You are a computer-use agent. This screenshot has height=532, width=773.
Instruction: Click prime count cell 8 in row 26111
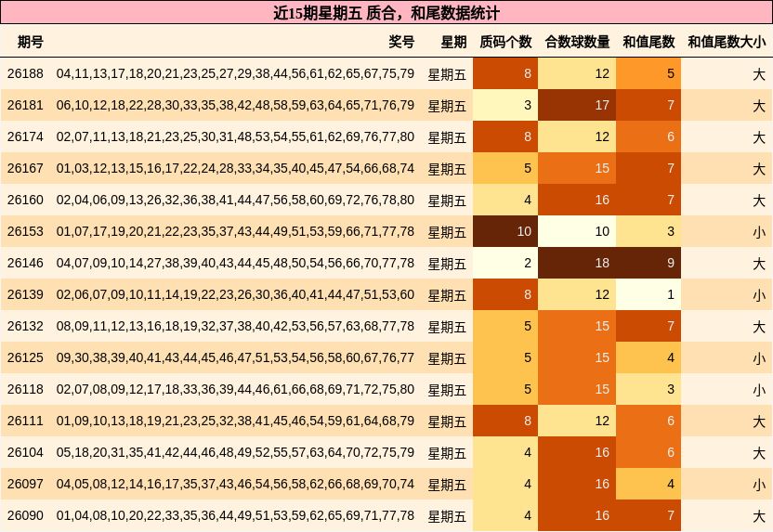tap(505, 421)
